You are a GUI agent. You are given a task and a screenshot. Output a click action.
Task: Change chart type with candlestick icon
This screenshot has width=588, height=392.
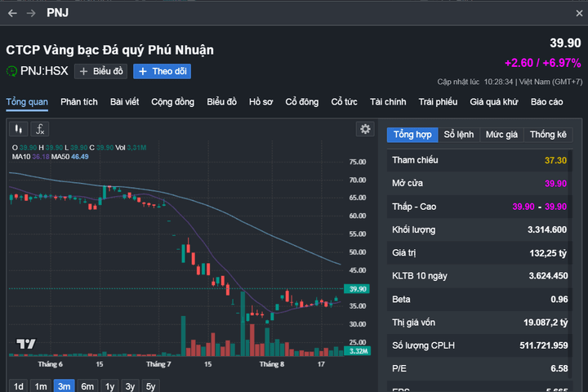tap(18, 129)
